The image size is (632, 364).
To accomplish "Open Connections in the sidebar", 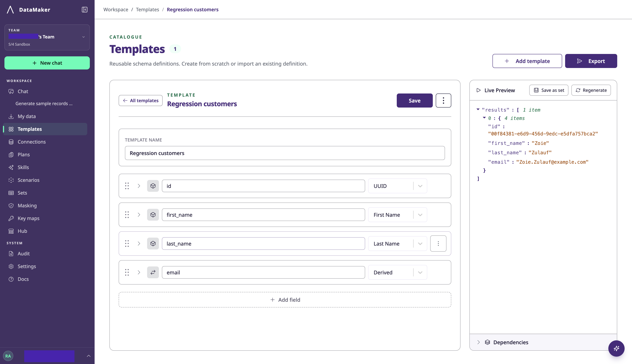I will click(x=45, y=142).
